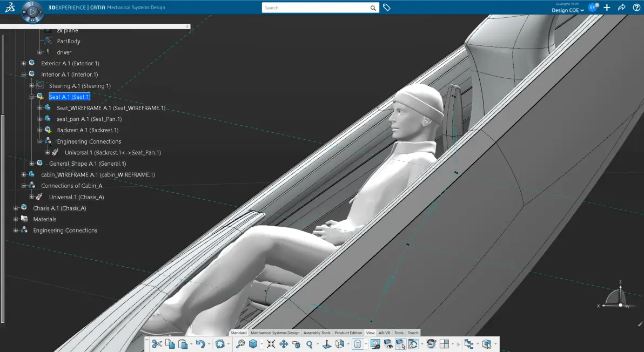Click the display settings screen-gear icon

[375, 344]
